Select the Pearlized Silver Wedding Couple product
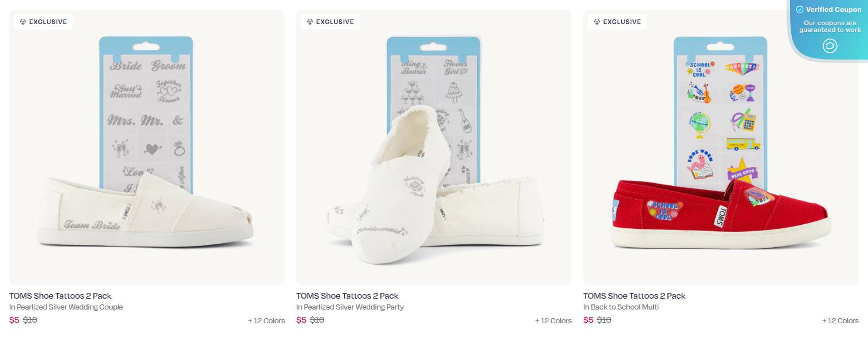 (147, 147)
